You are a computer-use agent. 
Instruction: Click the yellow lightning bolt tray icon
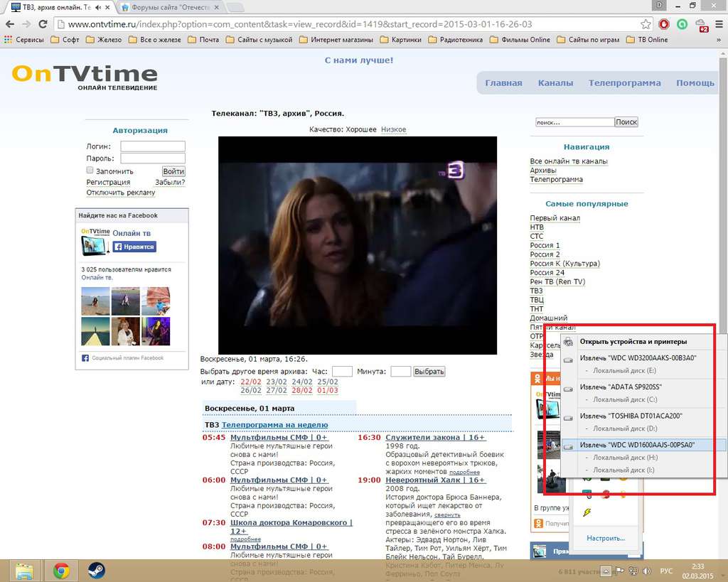click(587, 512)
